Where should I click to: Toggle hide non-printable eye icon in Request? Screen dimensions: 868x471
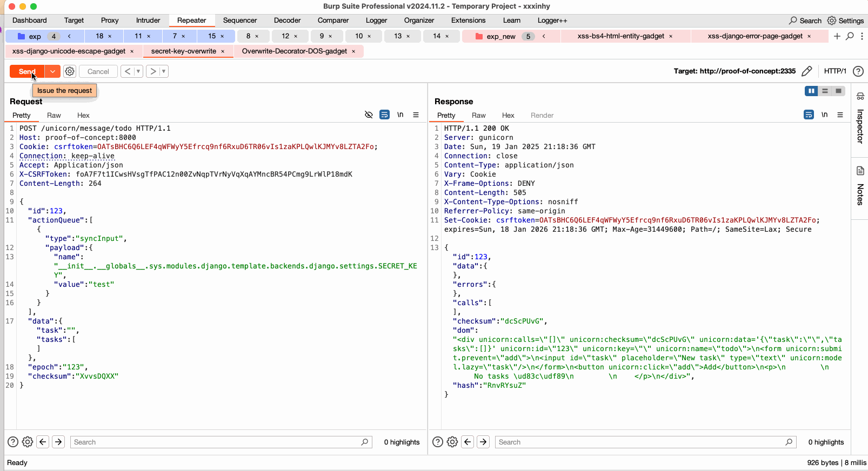(369, 115)
